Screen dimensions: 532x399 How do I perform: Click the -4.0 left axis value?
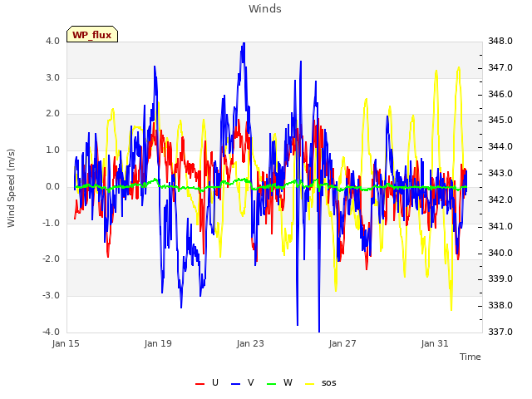[x=51, y=332]
